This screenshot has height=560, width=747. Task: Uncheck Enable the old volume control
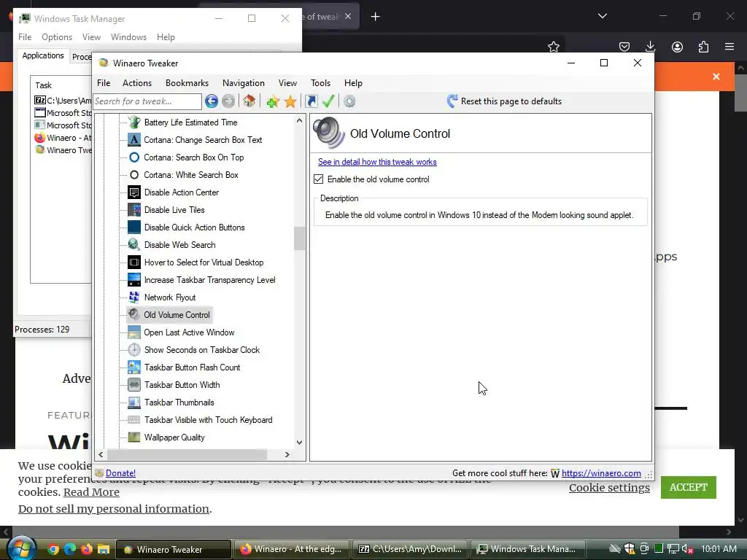pos(318,179)
